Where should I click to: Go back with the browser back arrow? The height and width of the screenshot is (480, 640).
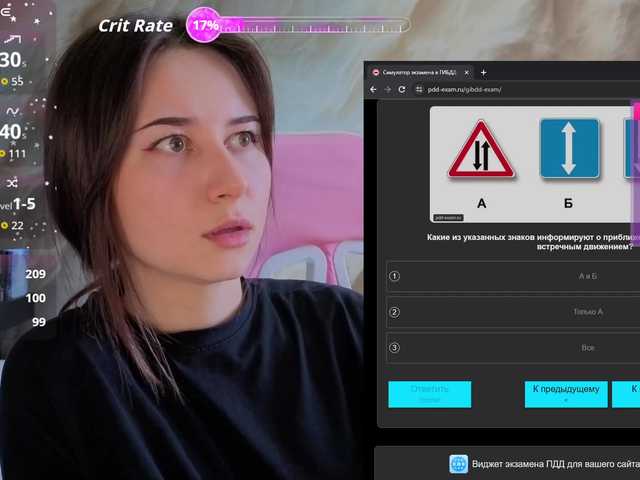click(x=373, y=89)
